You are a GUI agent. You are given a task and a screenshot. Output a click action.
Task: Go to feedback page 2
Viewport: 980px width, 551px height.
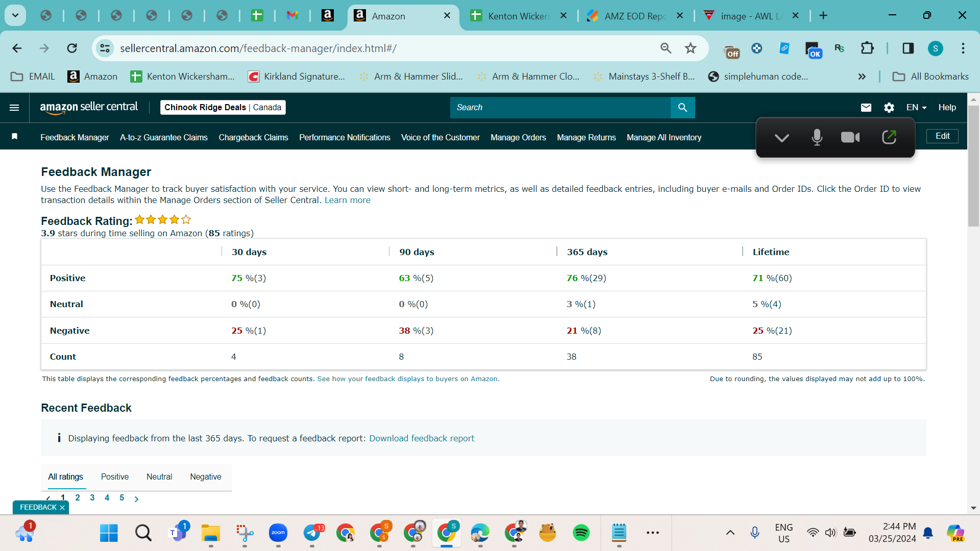[78, 498]
